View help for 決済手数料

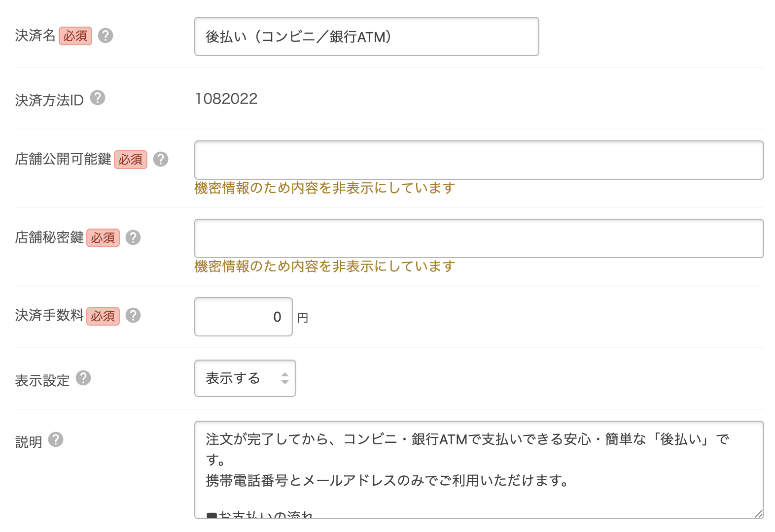[133, 316]
